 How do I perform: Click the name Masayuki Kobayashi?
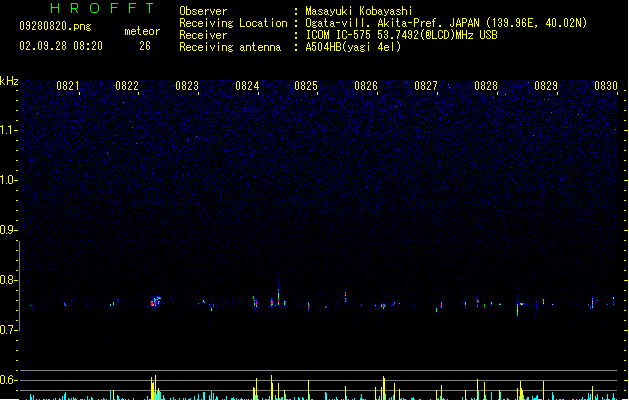coord(359,11)
